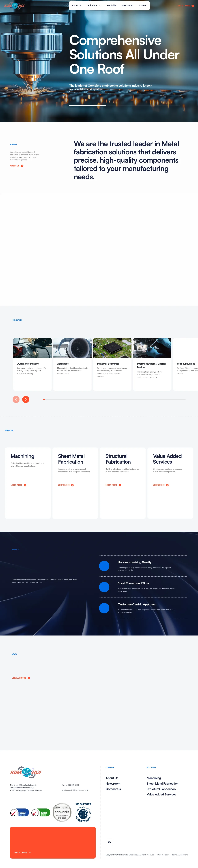Click the Kum Hoi logo in header

(14, 6)
